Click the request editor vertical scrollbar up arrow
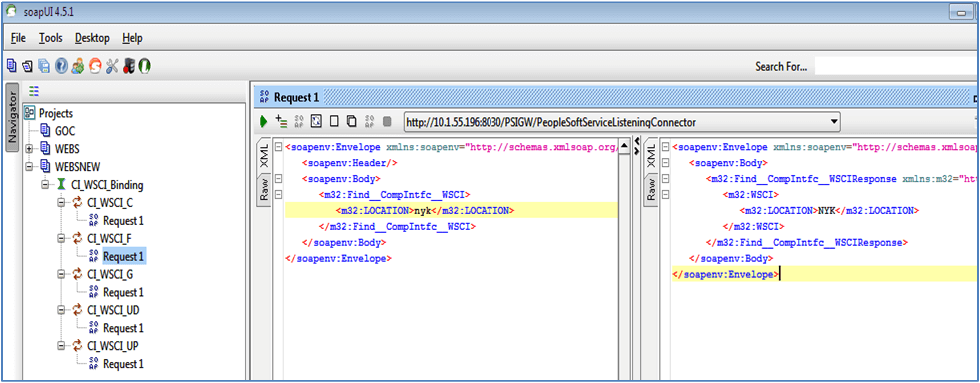 (623, 147)
